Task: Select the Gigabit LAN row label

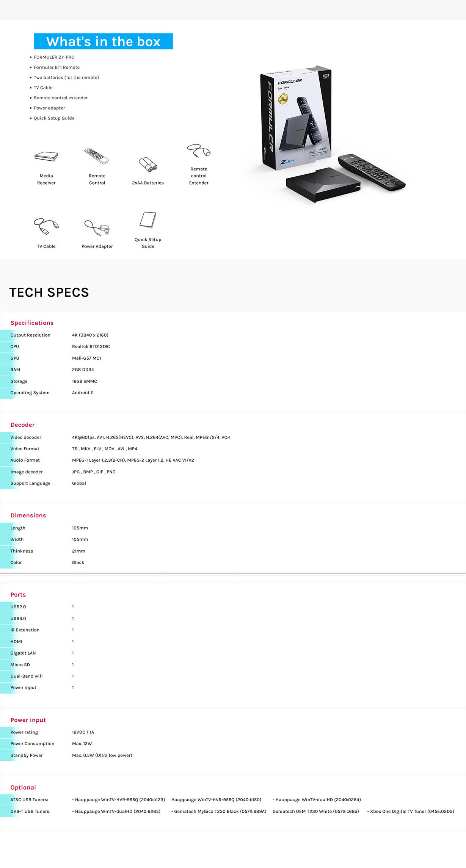Action: coord(23,653)
